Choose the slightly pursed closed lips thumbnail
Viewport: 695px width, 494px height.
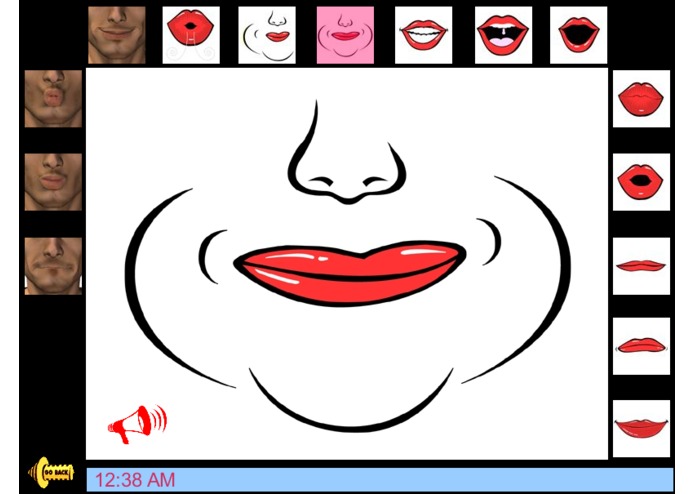pyautogui.click(x=641, y=346)
